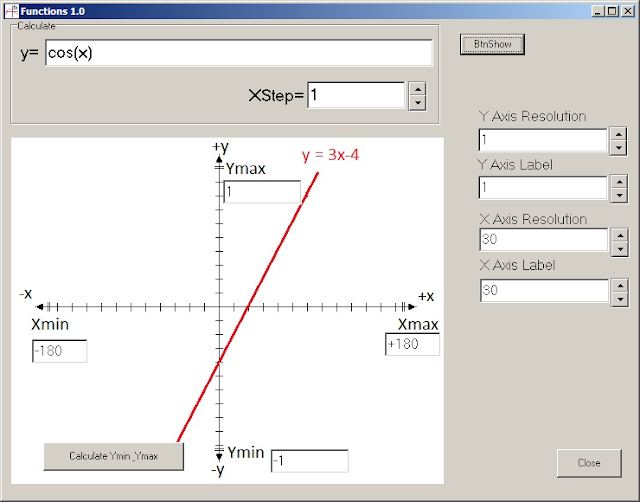This screenshot has height=502, width=640.
Task: Increase X Axis Resolution with up arrow
Action: (620, 235)
